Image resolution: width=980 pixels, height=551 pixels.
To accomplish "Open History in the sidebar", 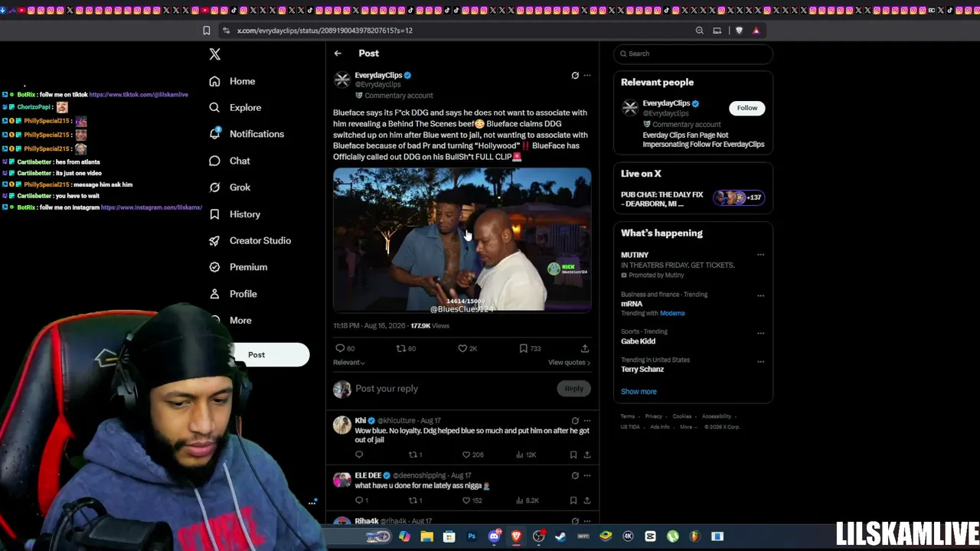I will point(234,214).
